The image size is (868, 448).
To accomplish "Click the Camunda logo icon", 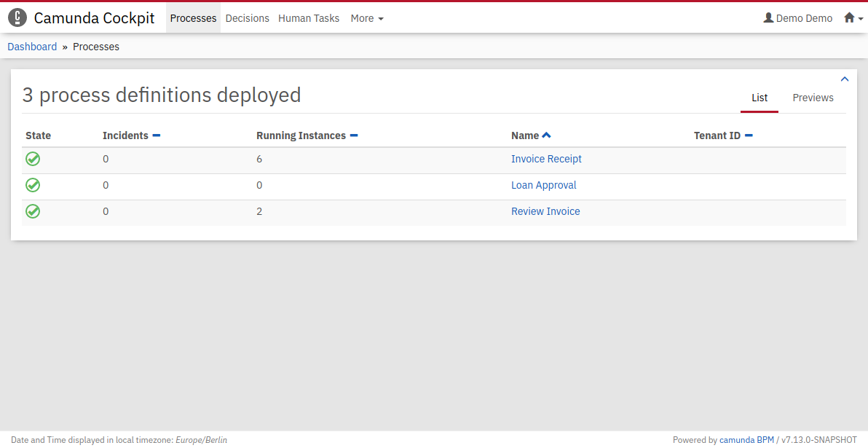I will pos(17,18).
